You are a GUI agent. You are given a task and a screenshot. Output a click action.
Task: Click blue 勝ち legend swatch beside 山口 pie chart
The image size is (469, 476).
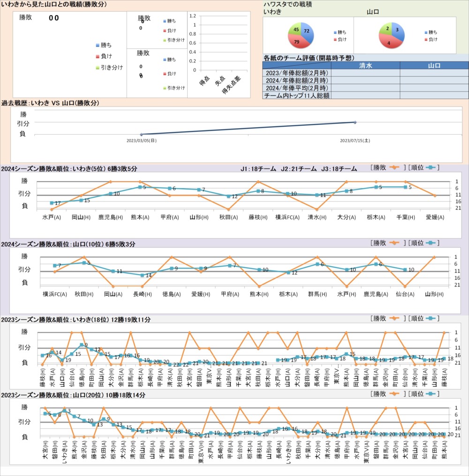(x=426, y=32)
